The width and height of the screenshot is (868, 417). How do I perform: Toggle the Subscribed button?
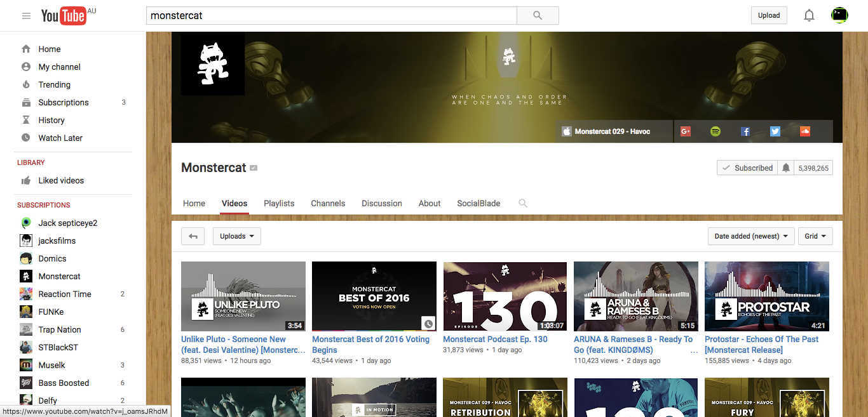point(748,168)
